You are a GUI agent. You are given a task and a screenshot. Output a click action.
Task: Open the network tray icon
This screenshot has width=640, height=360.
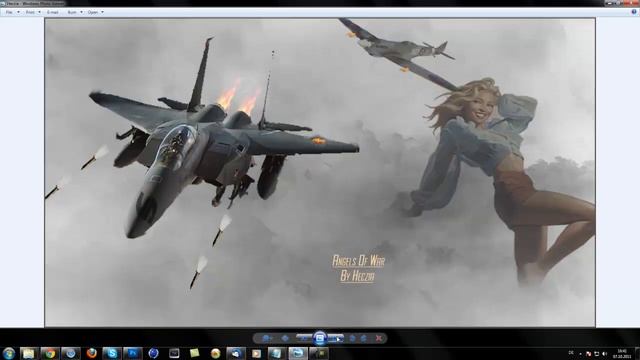click(x=596, y=353)
